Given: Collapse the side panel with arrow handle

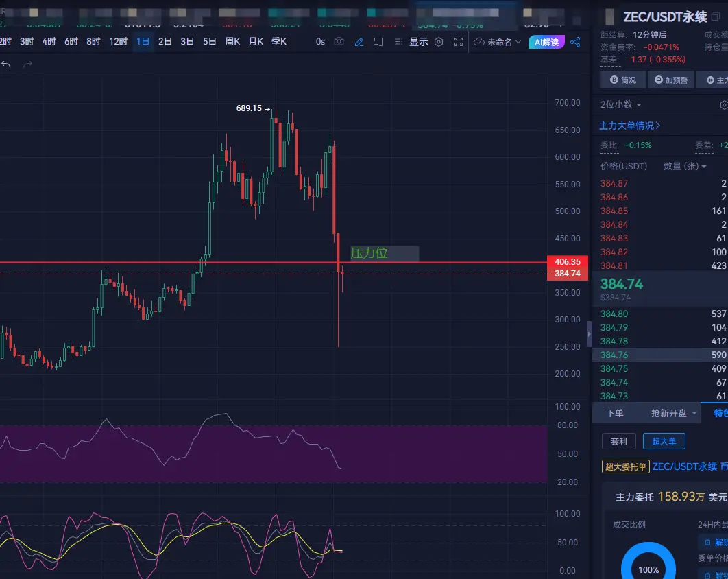Looking at the screenshot, I should [x=589, y=333].
